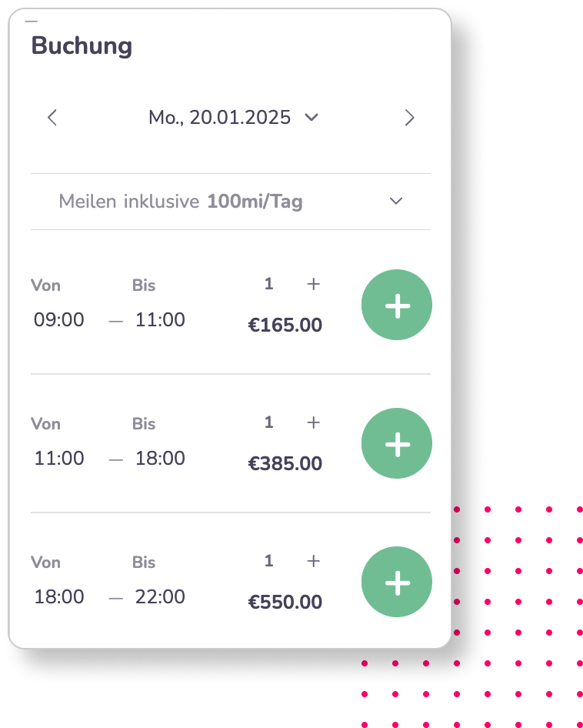Click the 11:00 Bis time in first slot
Image resolution: width=583 pixels, height=728 pixels.
pyautogui.click(x=160, y=319)
